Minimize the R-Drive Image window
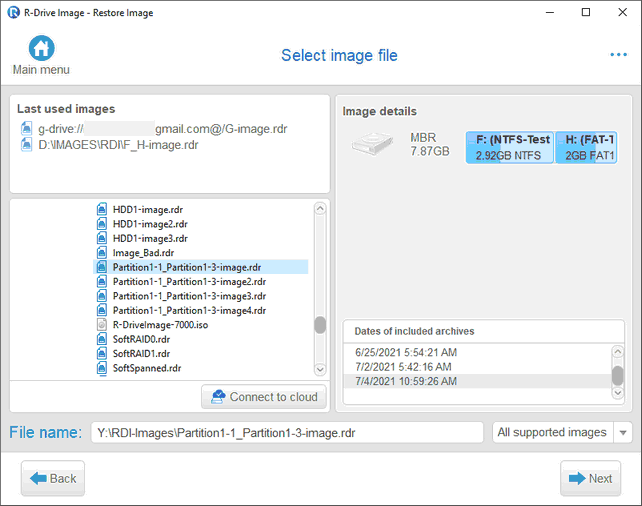 tap(550, 12)
